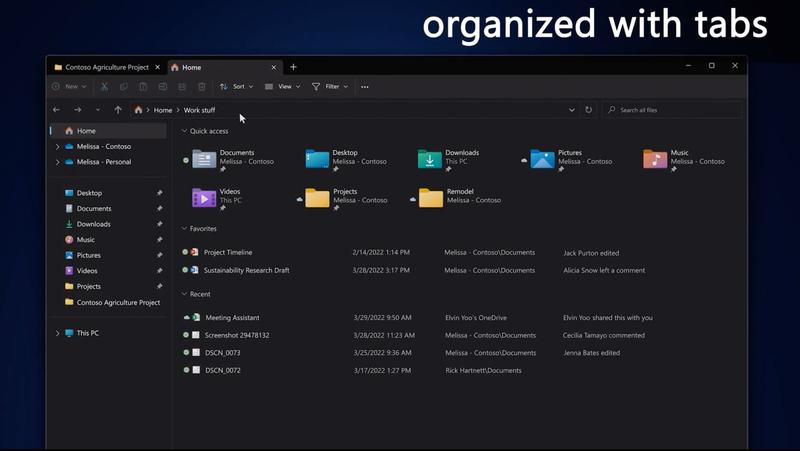
Task: Click the Refresh icon beside address bar
Action: click(x=588, y=110)
